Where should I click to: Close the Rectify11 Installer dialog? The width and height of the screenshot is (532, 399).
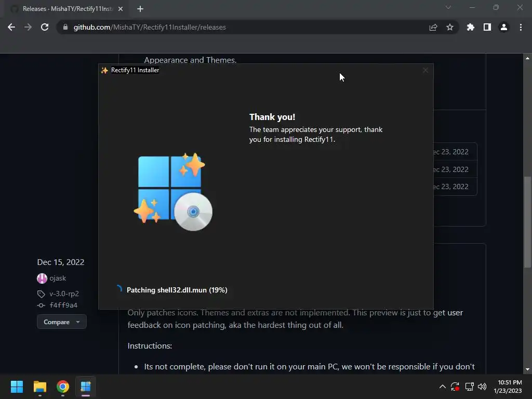coord(425,70)
